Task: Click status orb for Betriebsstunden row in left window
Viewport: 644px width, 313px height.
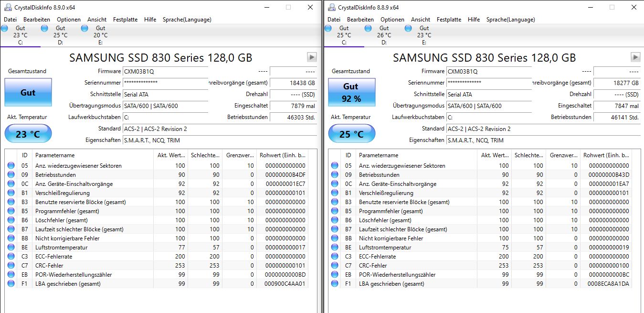Action: [x=11, y=175]
